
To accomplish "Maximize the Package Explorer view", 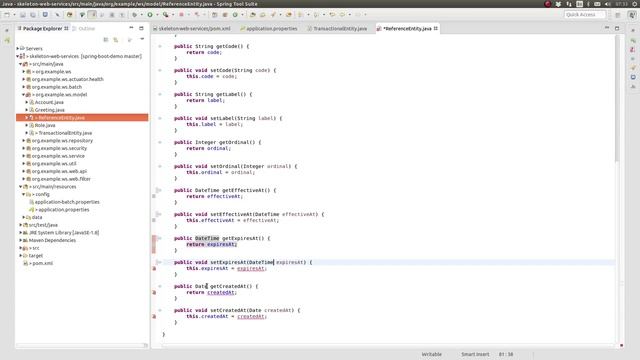I will pos(141,28).
